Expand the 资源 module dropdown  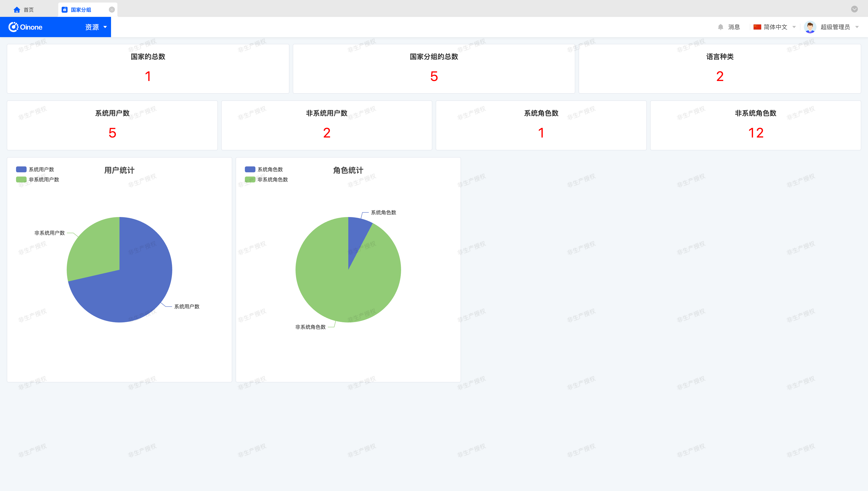pos(105,27)
